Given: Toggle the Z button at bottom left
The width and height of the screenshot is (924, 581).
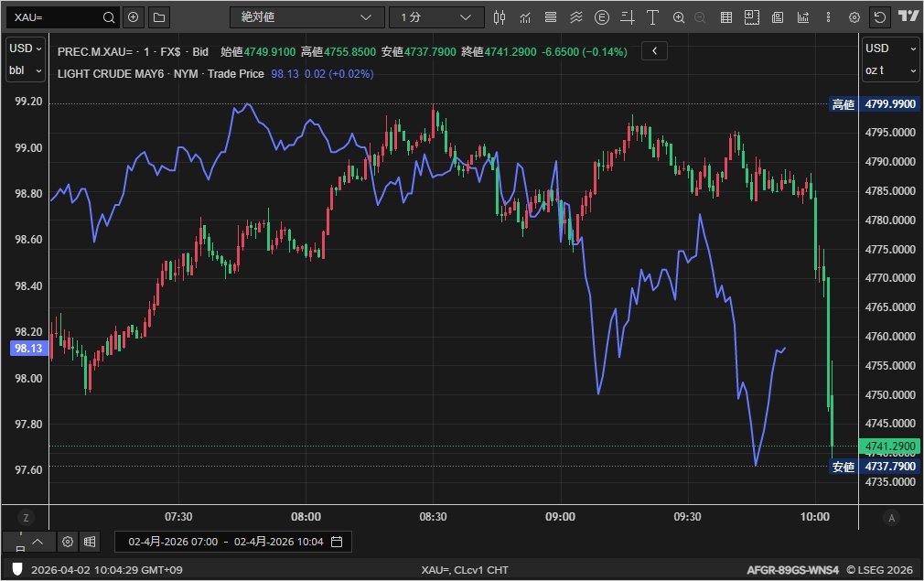Looking at the screenshot, I should click(26, 518).
